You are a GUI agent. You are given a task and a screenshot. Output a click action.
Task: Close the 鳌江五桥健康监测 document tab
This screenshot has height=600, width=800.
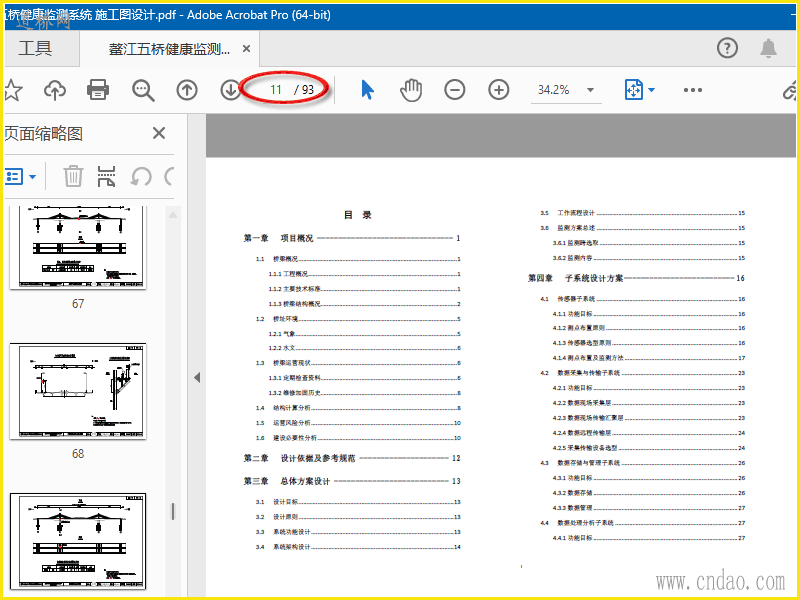pos(246,48)
